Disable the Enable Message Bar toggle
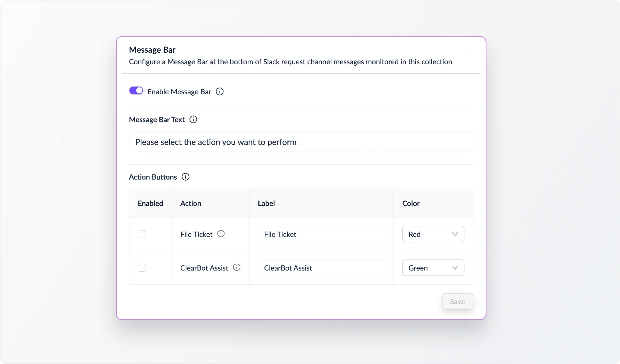Screen dimensions: 620x364 (136, 90)
